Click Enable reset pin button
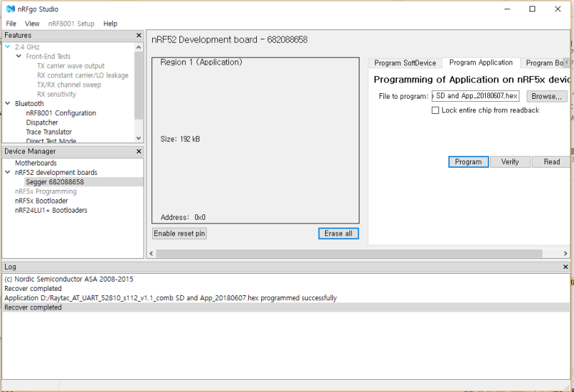Image resolution: width=574 pixels, height=392 pixels. coord(179,234)
